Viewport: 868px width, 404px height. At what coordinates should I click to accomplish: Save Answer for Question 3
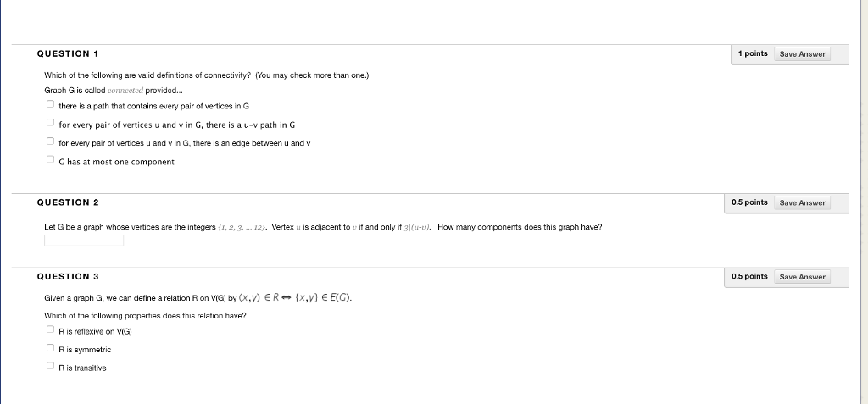[x=802, y=277]
